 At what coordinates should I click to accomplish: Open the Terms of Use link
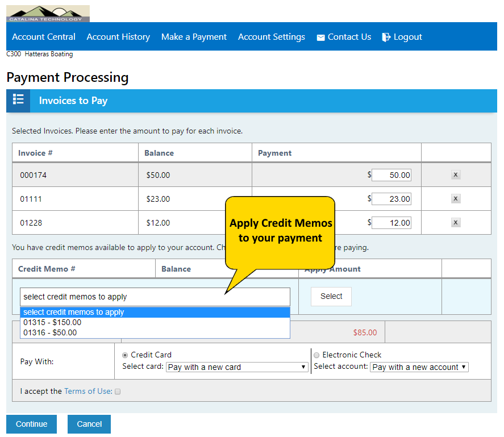tap(89, 391)
